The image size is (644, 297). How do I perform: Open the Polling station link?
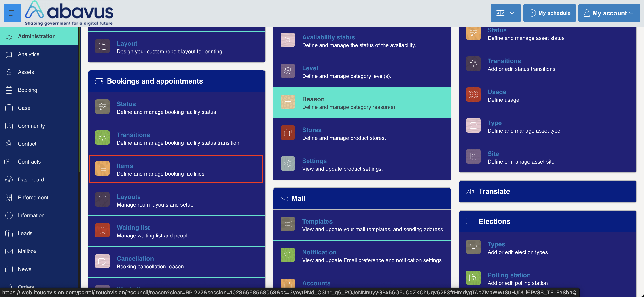point(509,275)
